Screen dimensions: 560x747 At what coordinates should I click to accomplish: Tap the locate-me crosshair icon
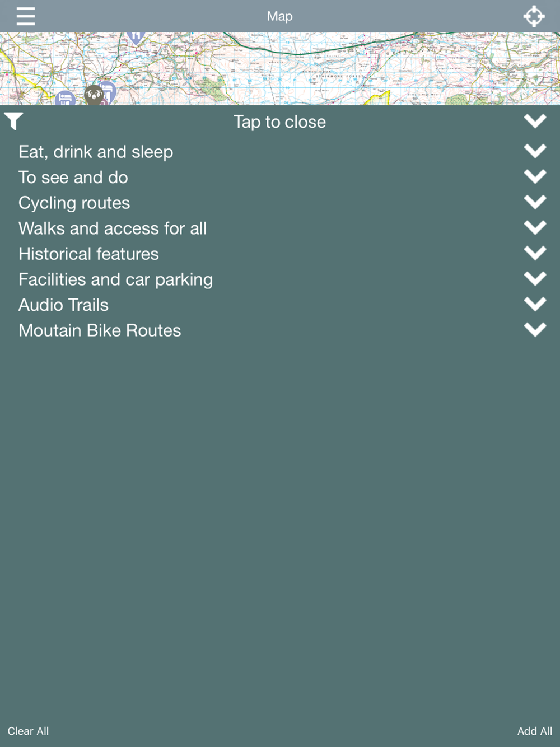tap(534, 16)
